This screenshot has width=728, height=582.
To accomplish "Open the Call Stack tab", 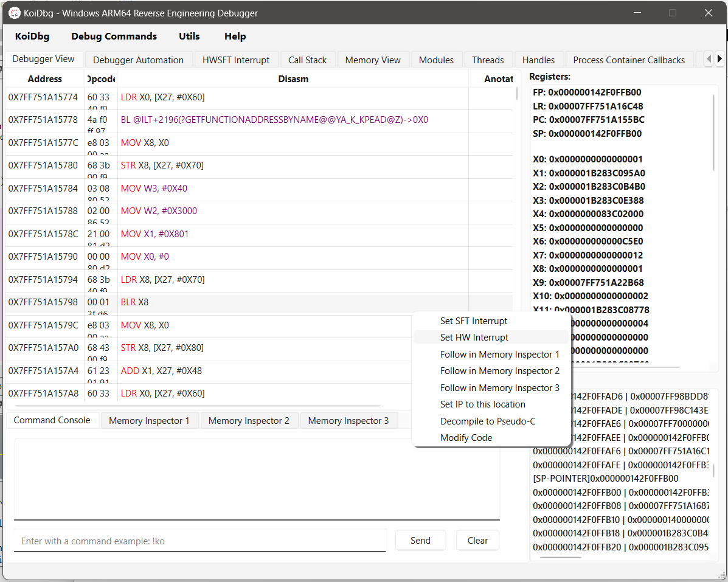I will [x=307, y=60].
